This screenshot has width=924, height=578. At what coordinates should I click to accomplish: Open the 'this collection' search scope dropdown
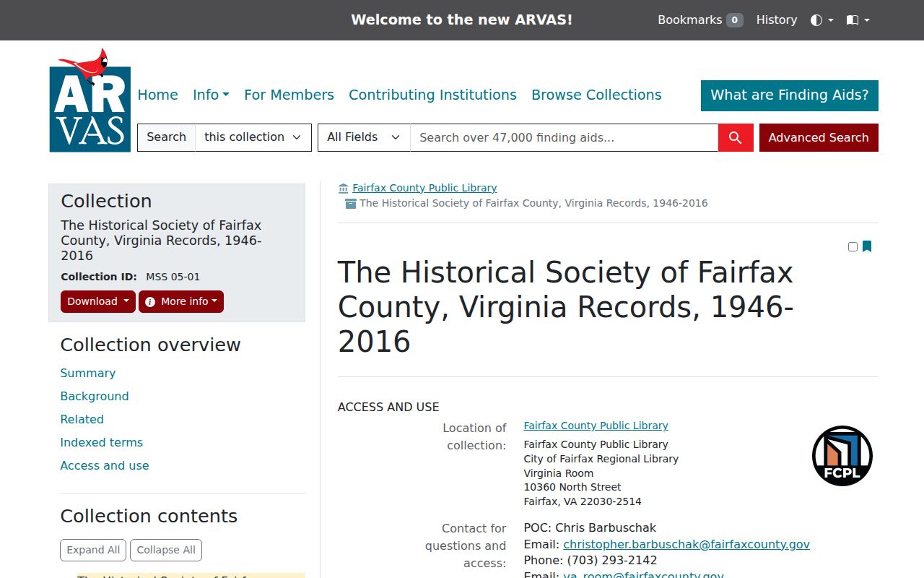[x=253, y=137]
